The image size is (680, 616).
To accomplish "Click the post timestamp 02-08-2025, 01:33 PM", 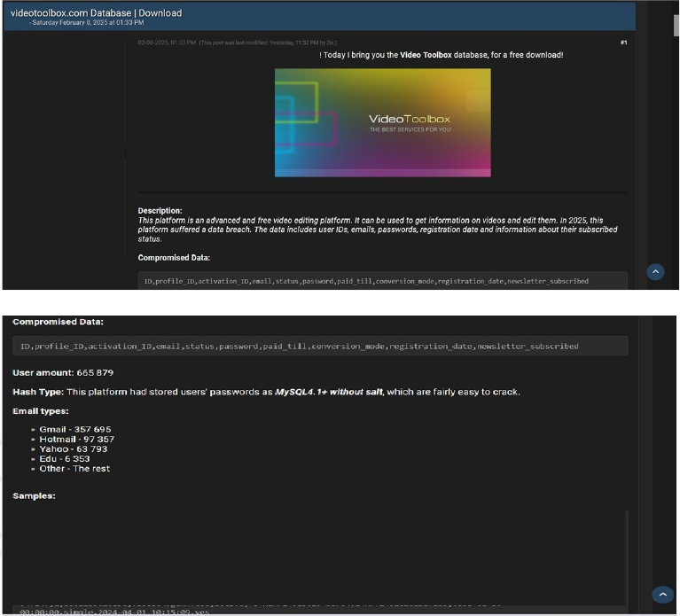I will point(167,43).
